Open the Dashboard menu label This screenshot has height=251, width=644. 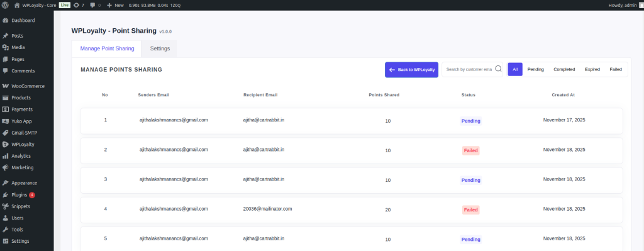(x=23, y=20)
